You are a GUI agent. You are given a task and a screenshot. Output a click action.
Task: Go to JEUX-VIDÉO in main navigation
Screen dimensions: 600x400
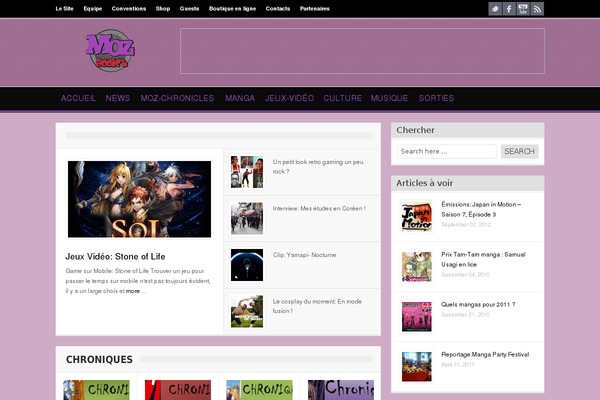click(x=289, y=98)
